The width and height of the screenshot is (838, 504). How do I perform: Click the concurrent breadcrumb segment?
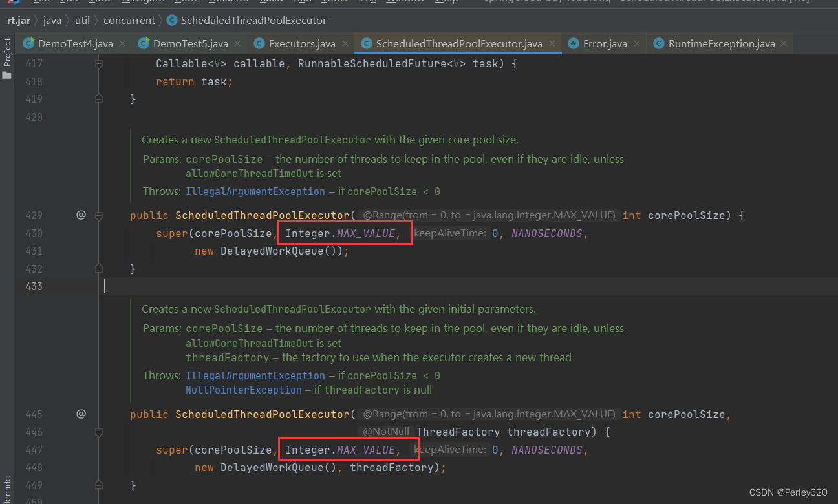[129, 20]
